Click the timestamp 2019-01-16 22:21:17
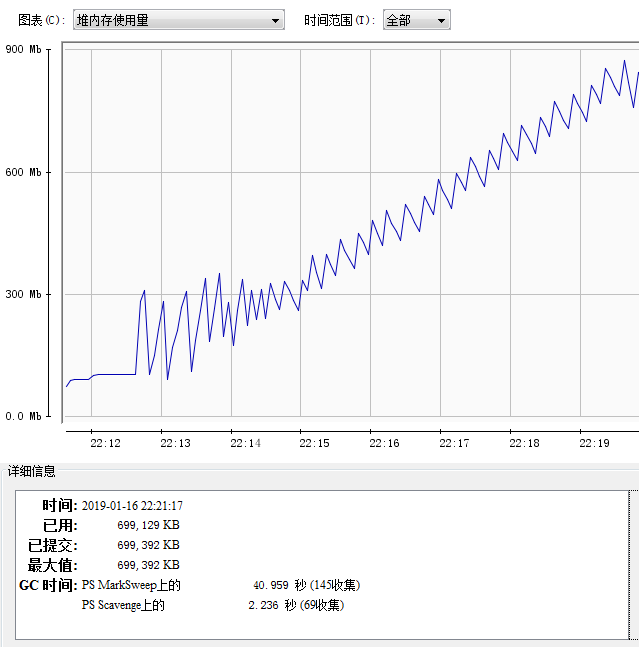 point(132,506)
